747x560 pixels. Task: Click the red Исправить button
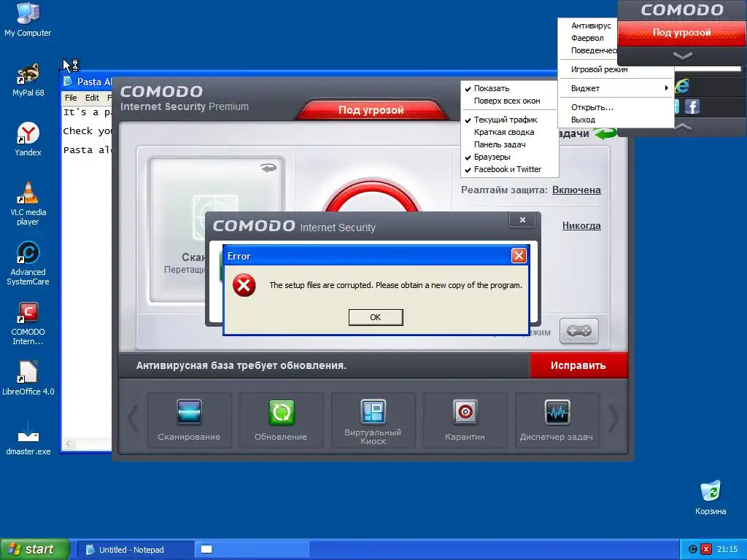[578, 365]
